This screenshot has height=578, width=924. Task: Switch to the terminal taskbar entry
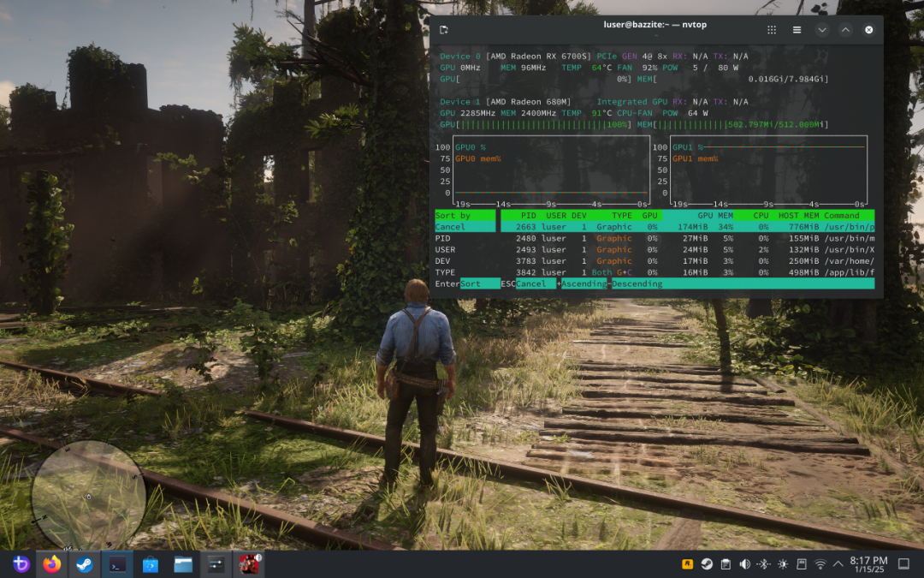(117, 564)
